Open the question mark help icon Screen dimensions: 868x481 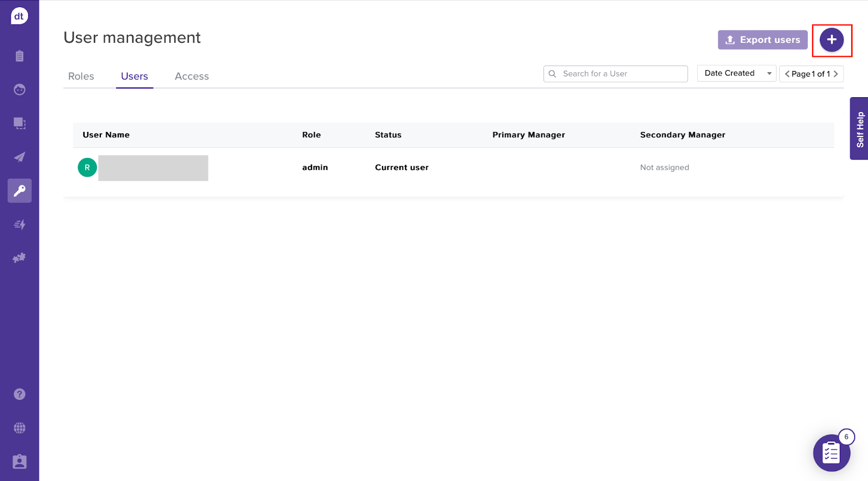[20, 394]
